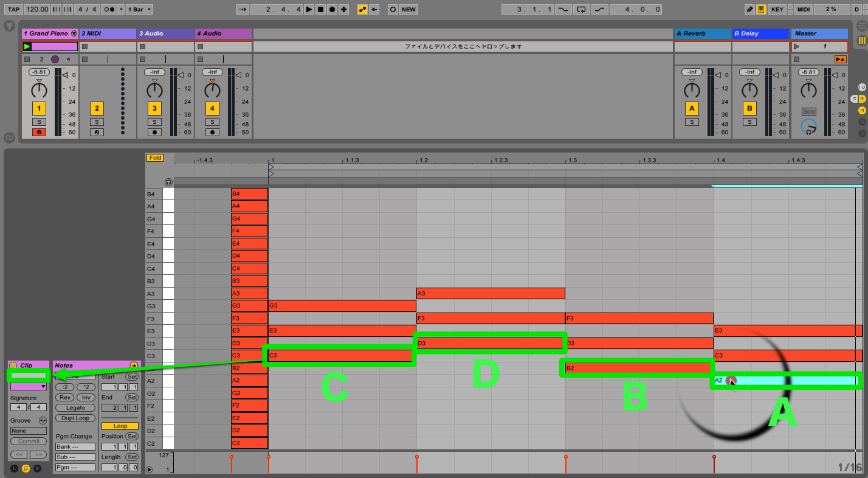This screenshot has height=478, width=868.
Task: Toggle the metronome button
Action: (109, 10)
